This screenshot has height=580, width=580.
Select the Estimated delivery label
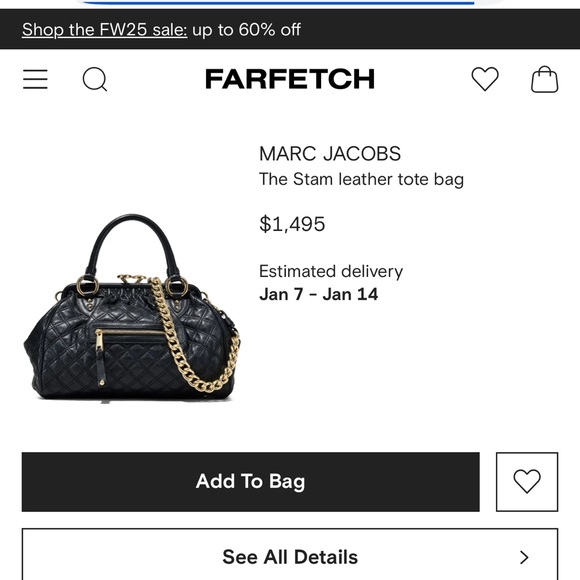(x=331, y=272)
